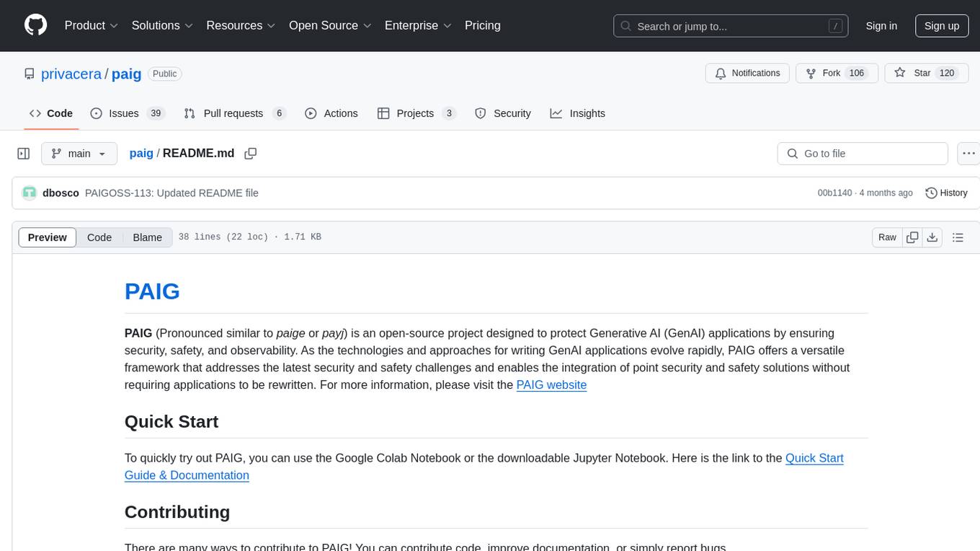Toggle the file tree side panel
This screenshot has height=551, width=980.
point(24,154)
